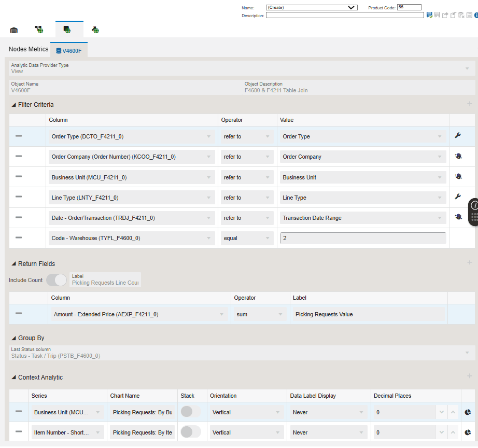Screen dimensions: 478x448
Task: Click the Save icon next to Description
Action: coord(429,15)
